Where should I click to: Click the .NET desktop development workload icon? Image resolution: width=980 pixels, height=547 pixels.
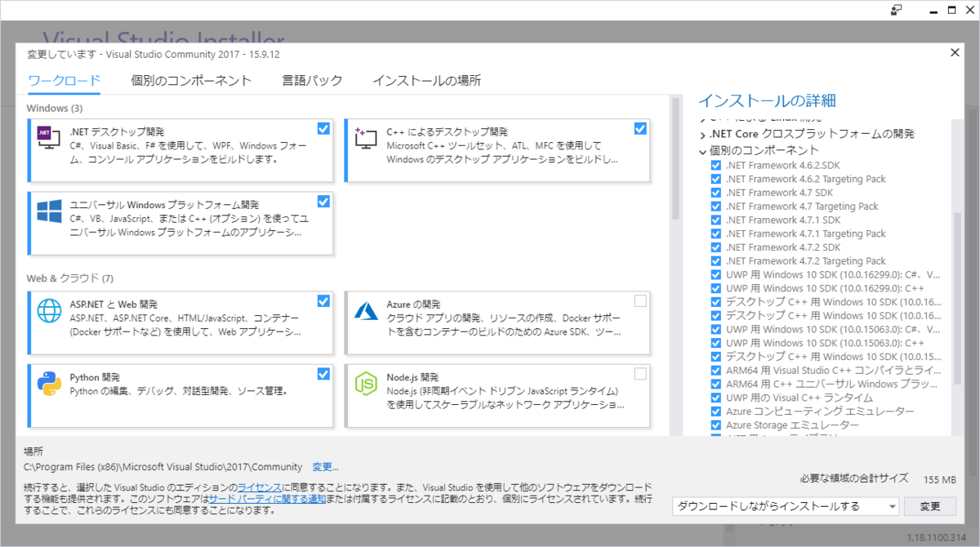49,136
